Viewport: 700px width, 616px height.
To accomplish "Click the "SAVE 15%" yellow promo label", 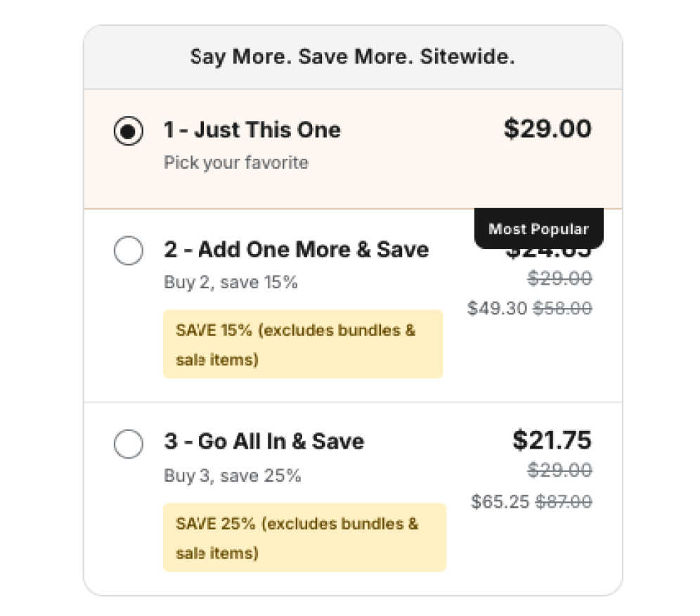I will click(x=303, y=345).
